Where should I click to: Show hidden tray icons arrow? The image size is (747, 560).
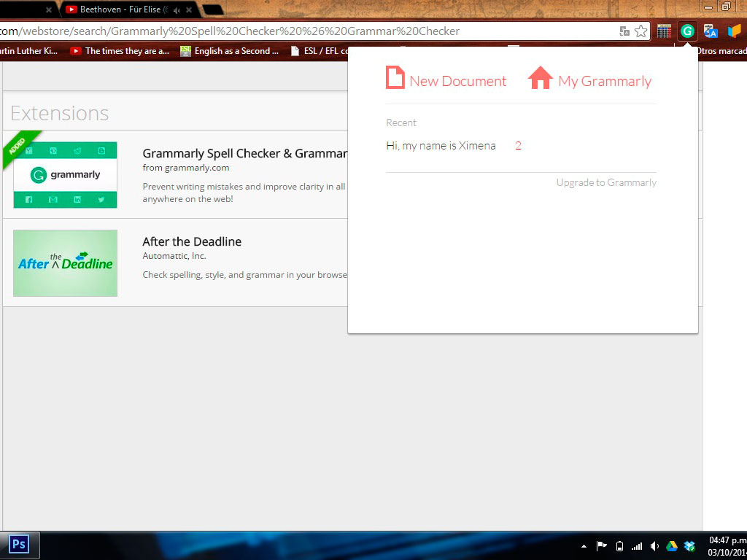(x=584, y=546)
